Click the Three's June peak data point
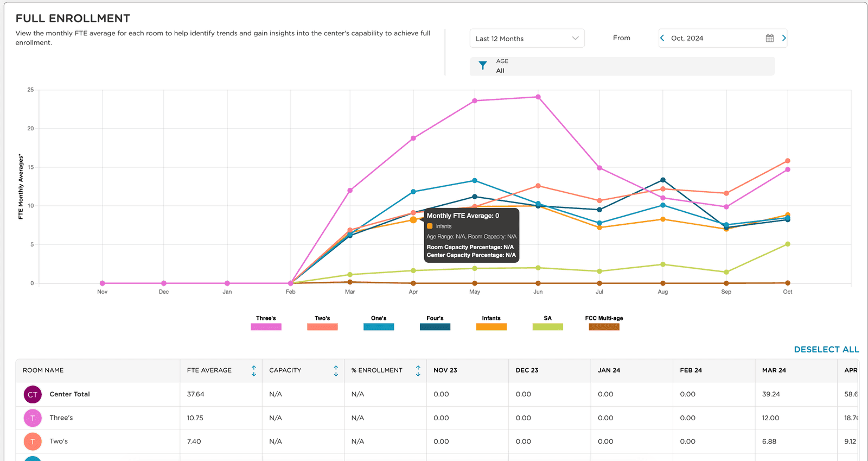 click(x=538, y=97)
